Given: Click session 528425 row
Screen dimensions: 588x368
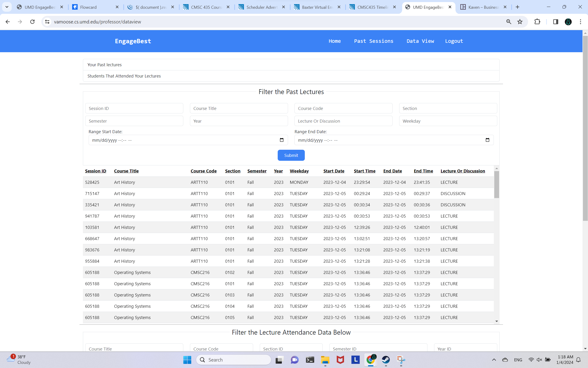Looking at the screenshot, I should pyautogui.click(x=288, y=182).
